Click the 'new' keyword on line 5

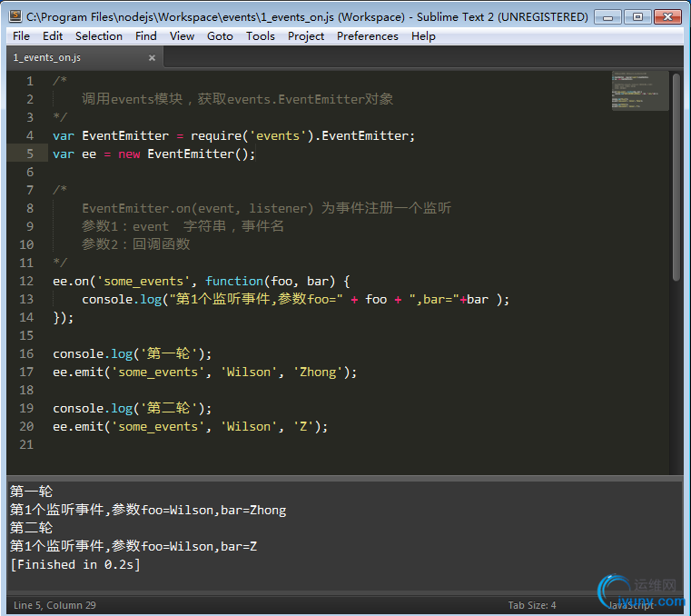pos(129,154)
